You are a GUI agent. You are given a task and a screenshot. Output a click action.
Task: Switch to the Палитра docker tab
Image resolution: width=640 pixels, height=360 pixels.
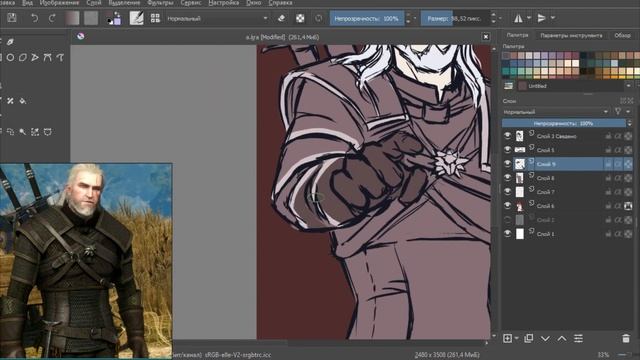pos(517,36)
